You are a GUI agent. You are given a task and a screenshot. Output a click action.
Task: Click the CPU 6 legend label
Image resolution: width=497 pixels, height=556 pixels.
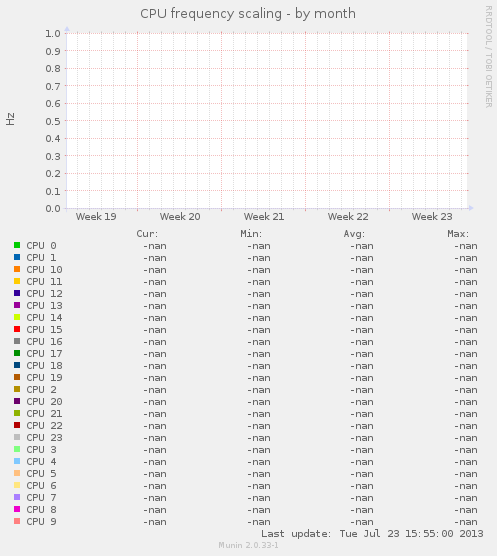[41, 486]
